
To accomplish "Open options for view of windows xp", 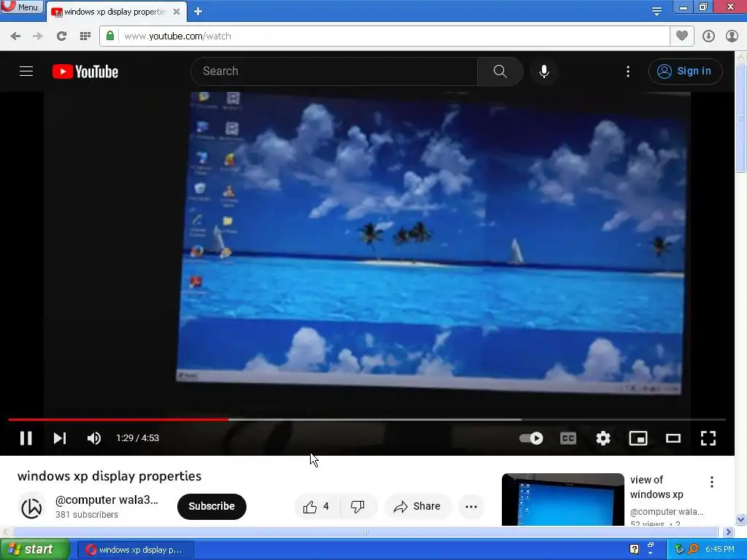I will [712, 482].
